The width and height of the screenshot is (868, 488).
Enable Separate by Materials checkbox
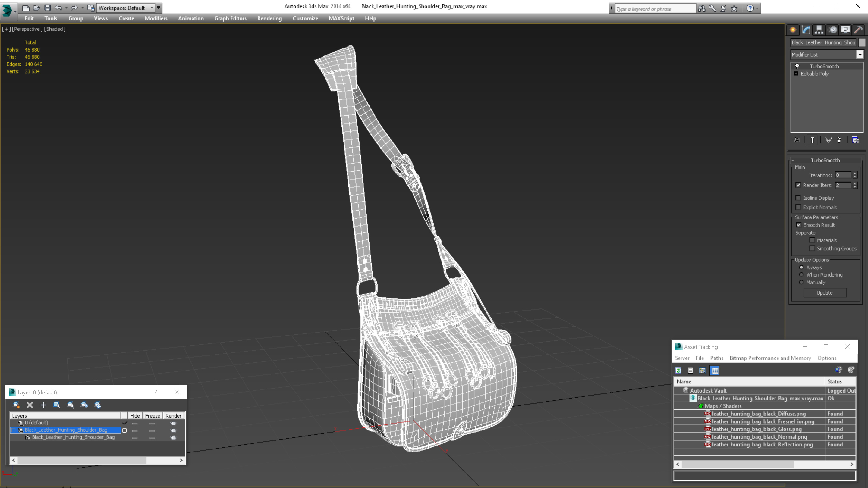[x=813, y=240]
